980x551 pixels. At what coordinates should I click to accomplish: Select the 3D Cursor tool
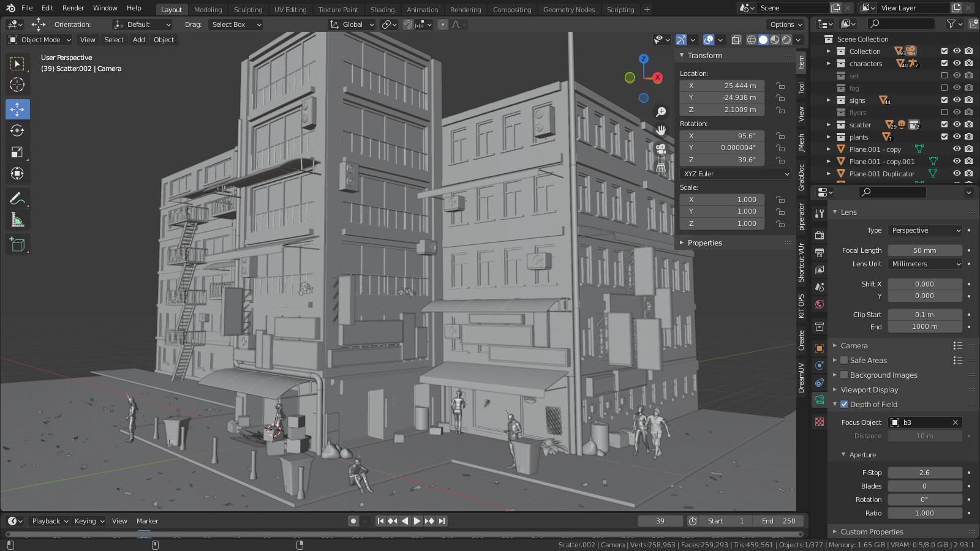pyautogui.click(x=17, y=85)
